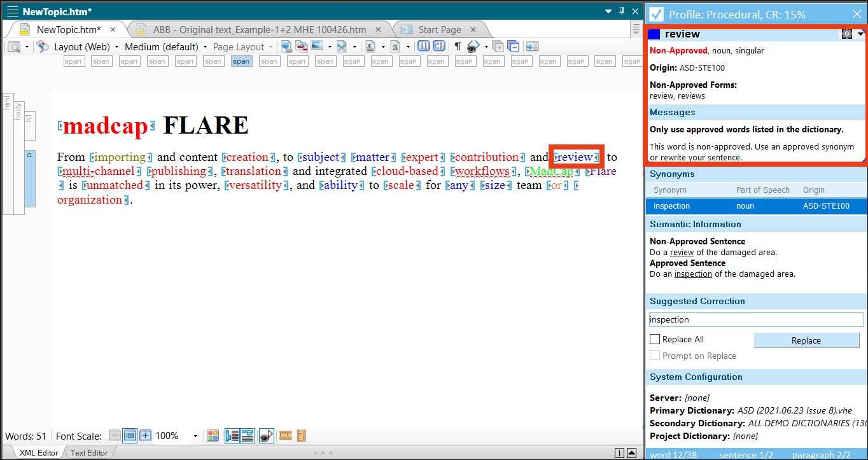Select the 'inspection' synonym row

(756, 206)
